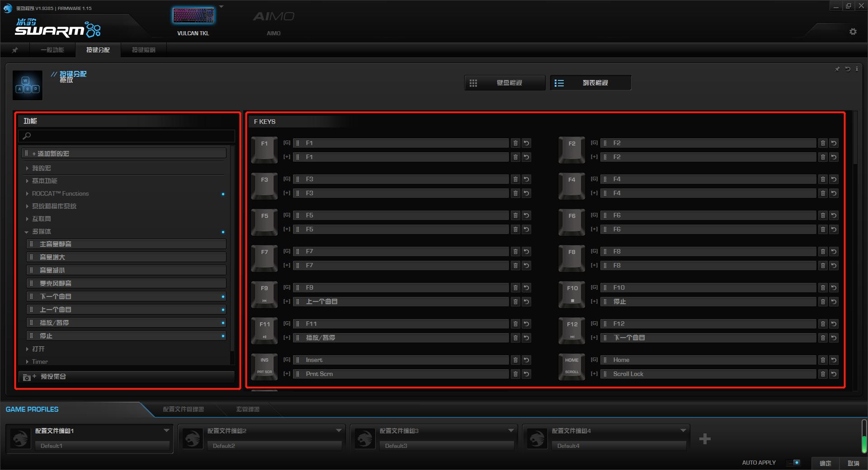This screenshot has width=868, height=470.
Task: Click the settings gear icon
Action: tap(853, 32)
